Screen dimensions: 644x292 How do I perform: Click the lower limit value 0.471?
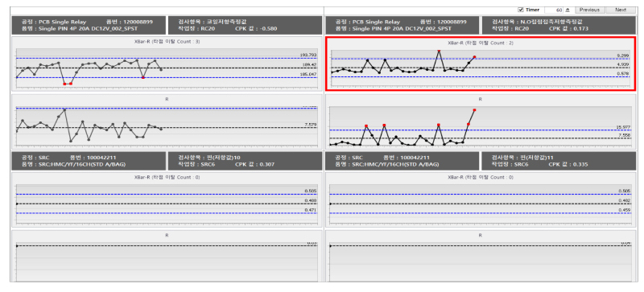tap(310, 210)
